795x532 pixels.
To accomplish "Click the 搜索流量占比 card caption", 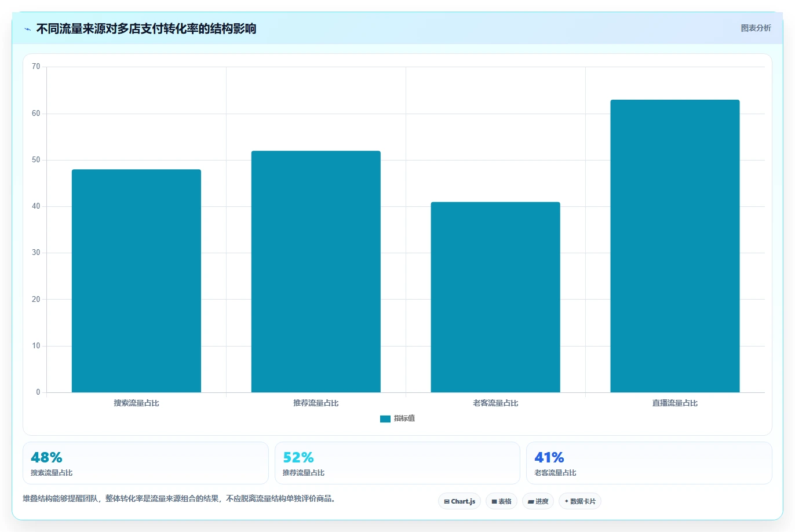I will click(52, 473).
